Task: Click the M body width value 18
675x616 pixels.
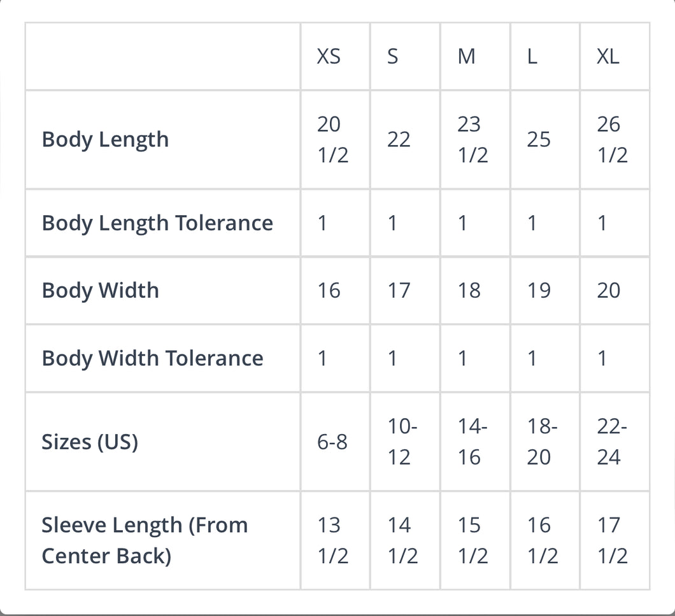Action: point(469,290)
